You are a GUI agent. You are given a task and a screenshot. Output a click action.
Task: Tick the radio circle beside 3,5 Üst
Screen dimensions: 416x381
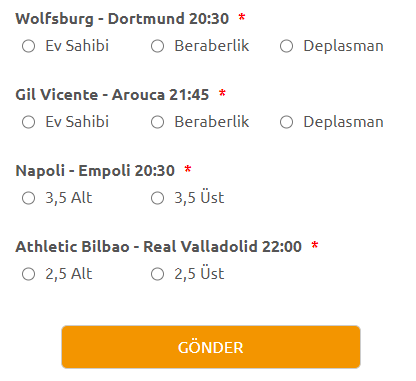pyautogui.click(x=157, y=198)
